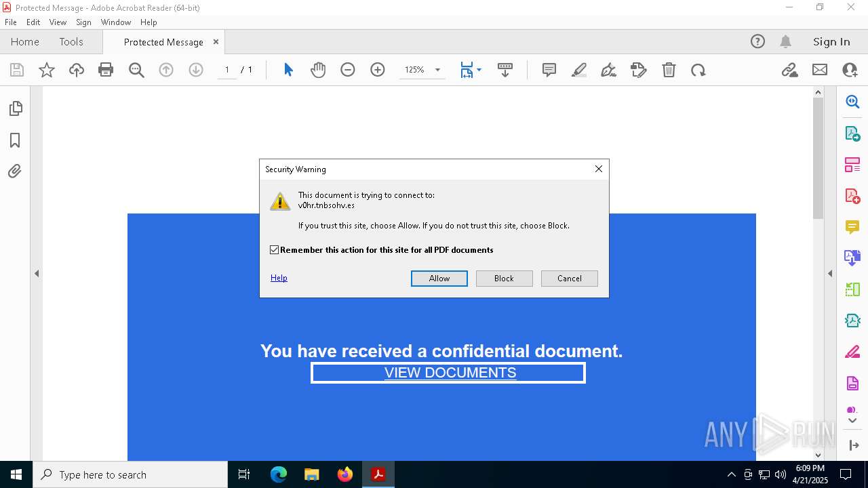Close the Security Warning dialog

(x=599, y=169)
